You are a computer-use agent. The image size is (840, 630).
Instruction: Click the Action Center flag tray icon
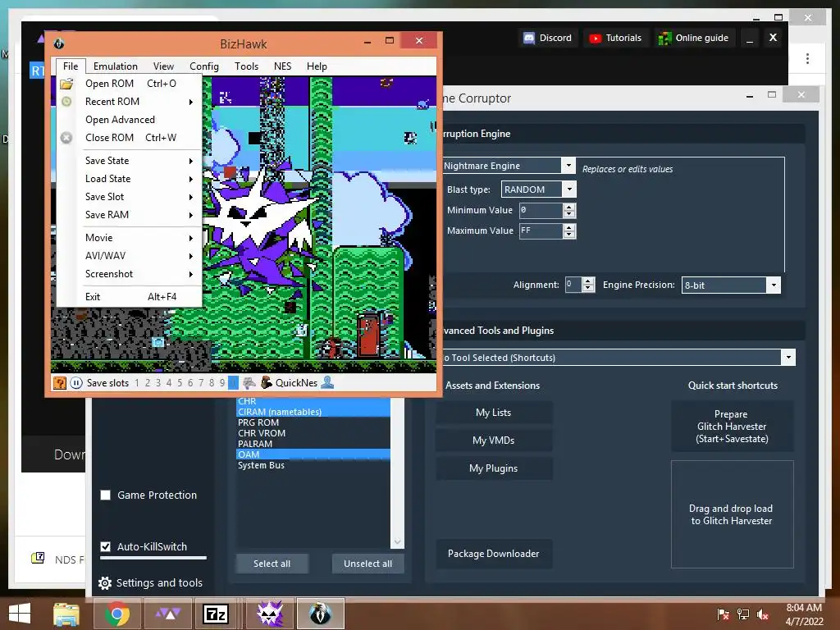coord(724,614)
